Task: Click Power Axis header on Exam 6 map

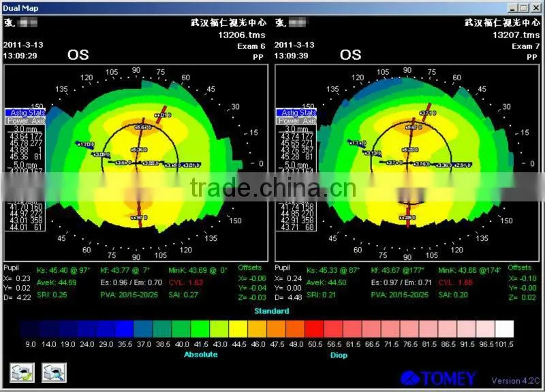Action: click(x=25, y=121)
